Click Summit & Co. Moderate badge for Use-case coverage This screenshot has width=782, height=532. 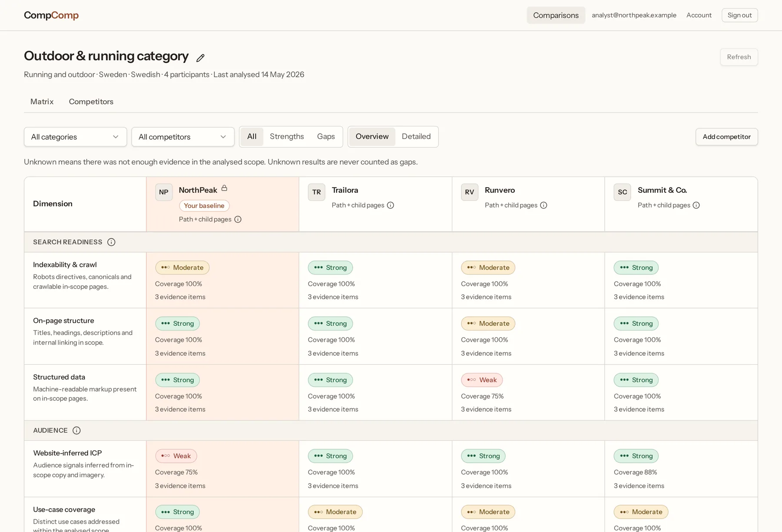click(641, 512)
